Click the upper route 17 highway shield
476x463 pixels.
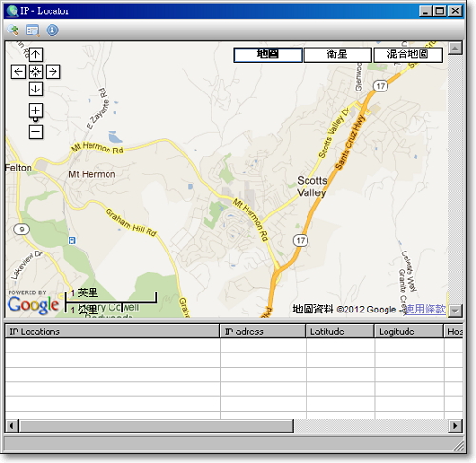(x=381, y=86)
